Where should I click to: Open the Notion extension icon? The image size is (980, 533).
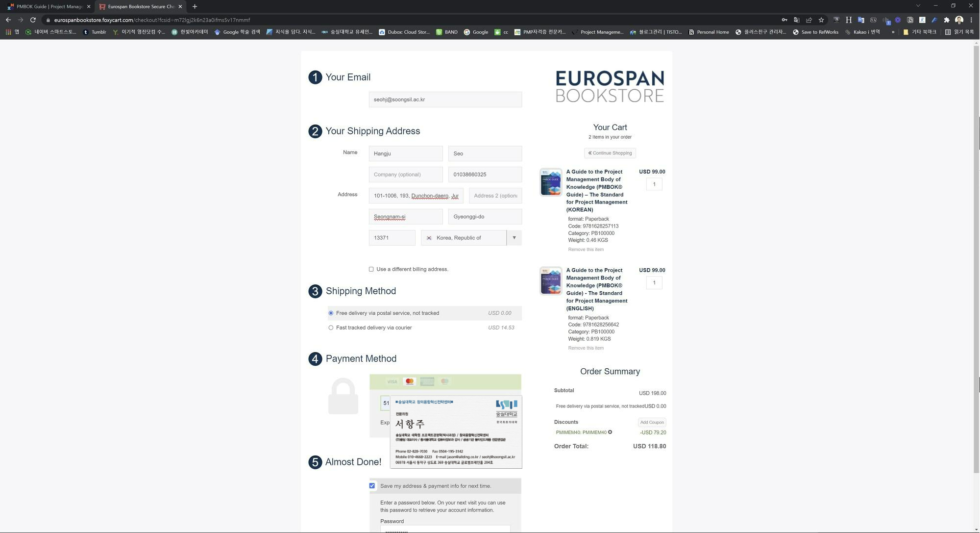click(x=910, y=20)
